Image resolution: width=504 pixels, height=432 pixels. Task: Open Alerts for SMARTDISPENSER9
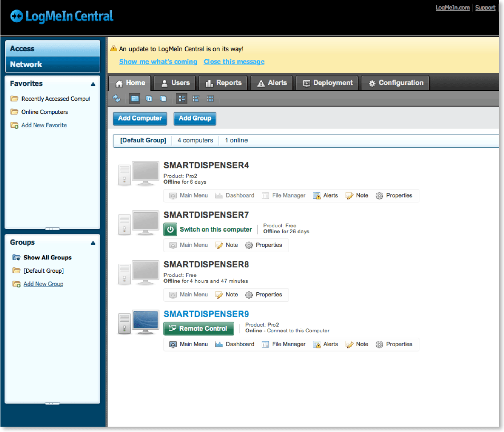point(325,344)
